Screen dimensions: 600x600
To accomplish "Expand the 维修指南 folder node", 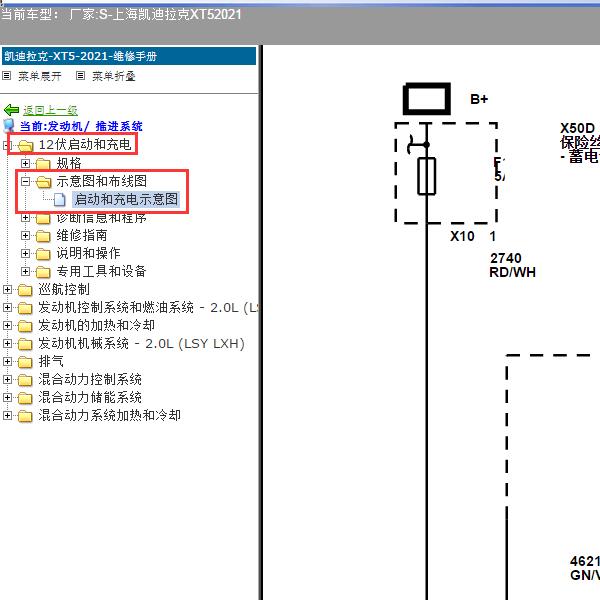I will [25, 235].
